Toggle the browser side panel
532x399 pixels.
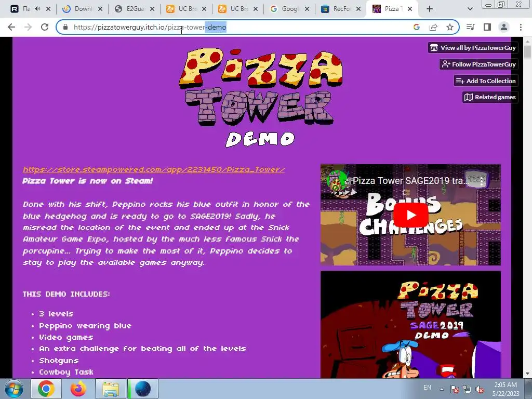coord(487,27)
